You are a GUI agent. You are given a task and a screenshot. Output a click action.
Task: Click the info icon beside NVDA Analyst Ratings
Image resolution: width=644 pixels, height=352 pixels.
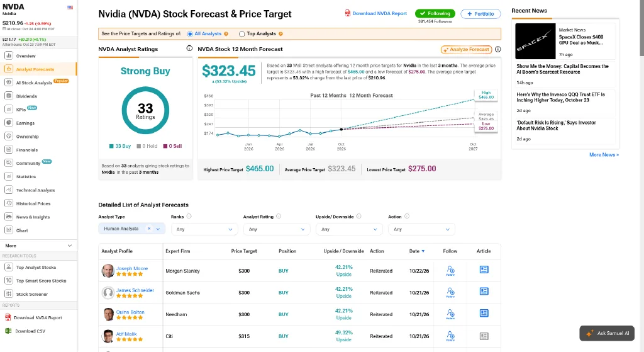pyautogui.click(x=189, y=48)
